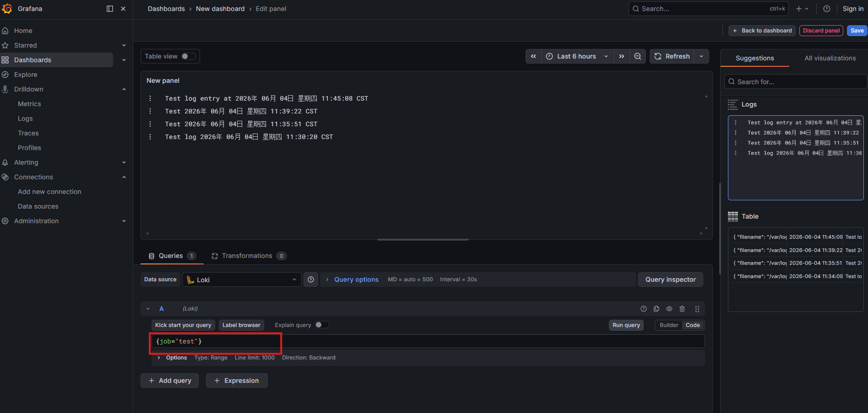
Task: Click Run query button
Action: pos(626,325)
